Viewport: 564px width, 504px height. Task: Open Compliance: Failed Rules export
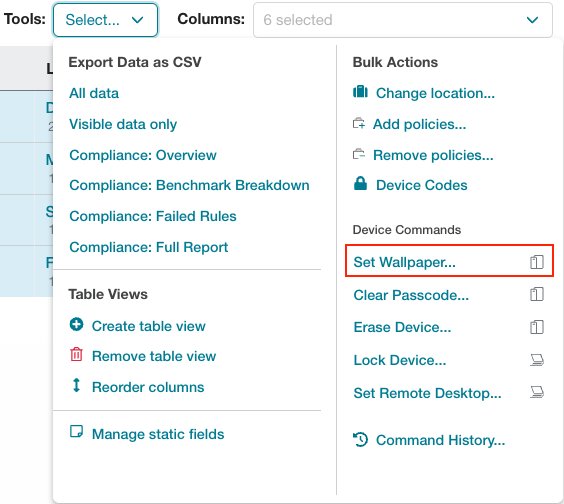[x=153, y=216]
